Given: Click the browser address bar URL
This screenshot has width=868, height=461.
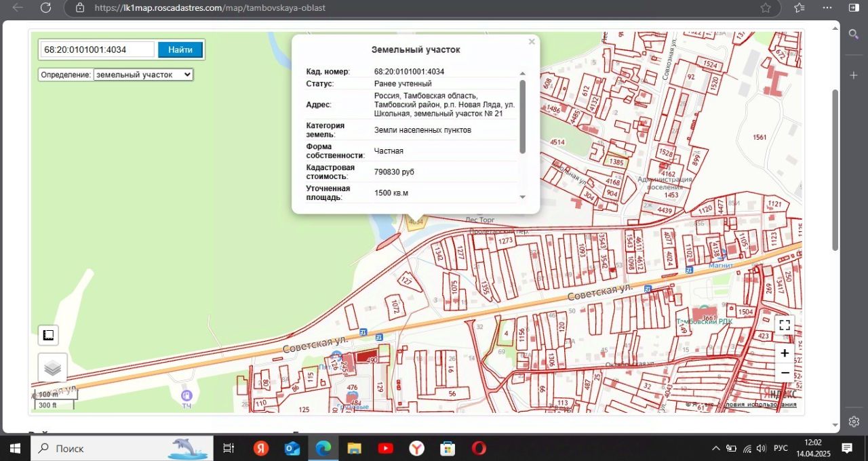Looking at the screenshot, I should point(210,8).
